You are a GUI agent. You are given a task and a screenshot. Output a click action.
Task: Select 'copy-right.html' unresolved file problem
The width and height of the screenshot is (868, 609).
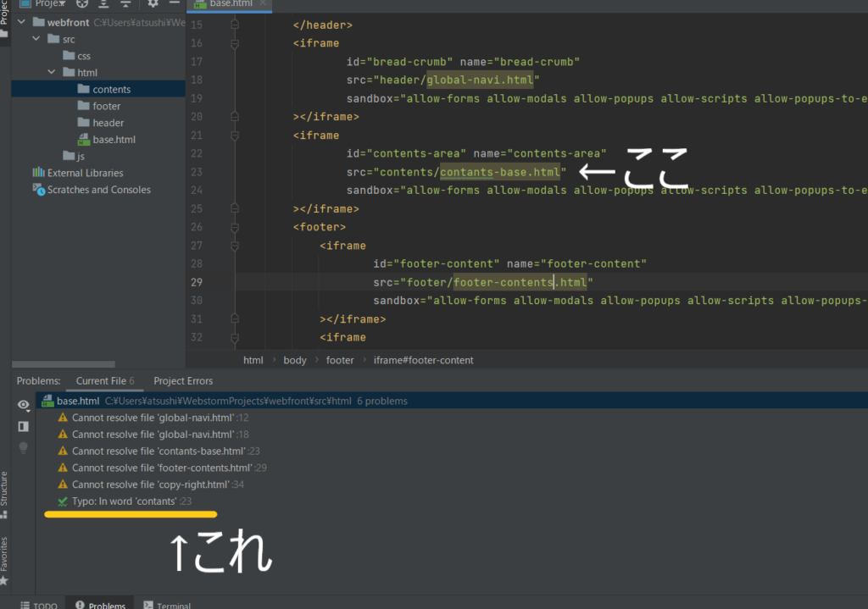[151, 484]
